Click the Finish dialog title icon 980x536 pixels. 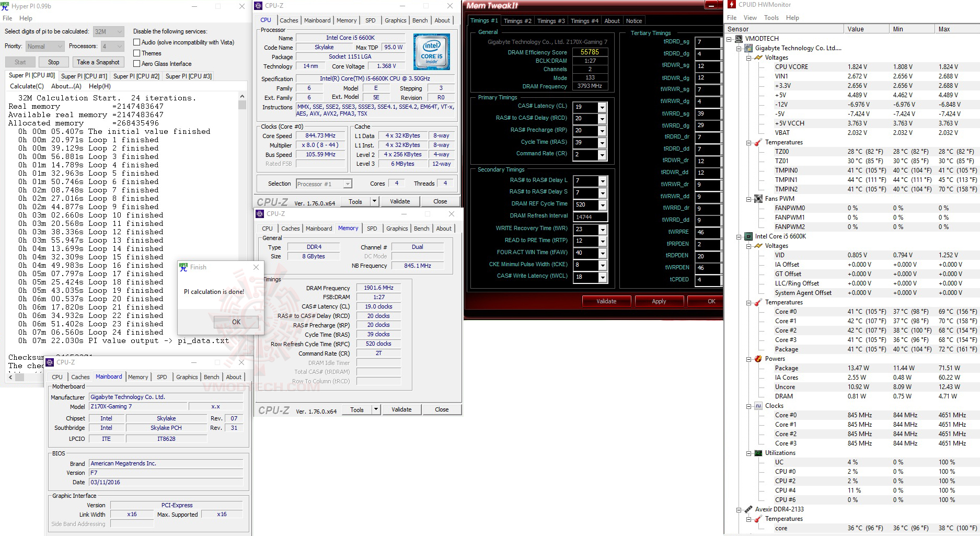[183, 267]
